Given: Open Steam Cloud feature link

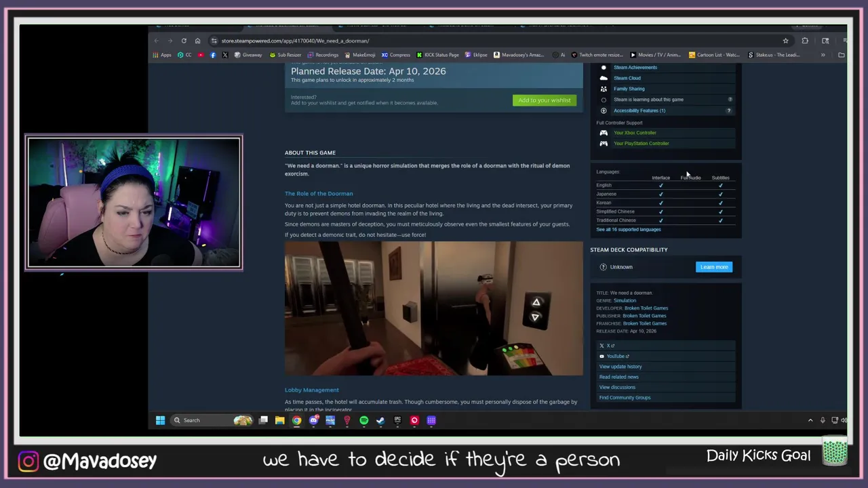Looking at the screenshot, I should (627, 78).
